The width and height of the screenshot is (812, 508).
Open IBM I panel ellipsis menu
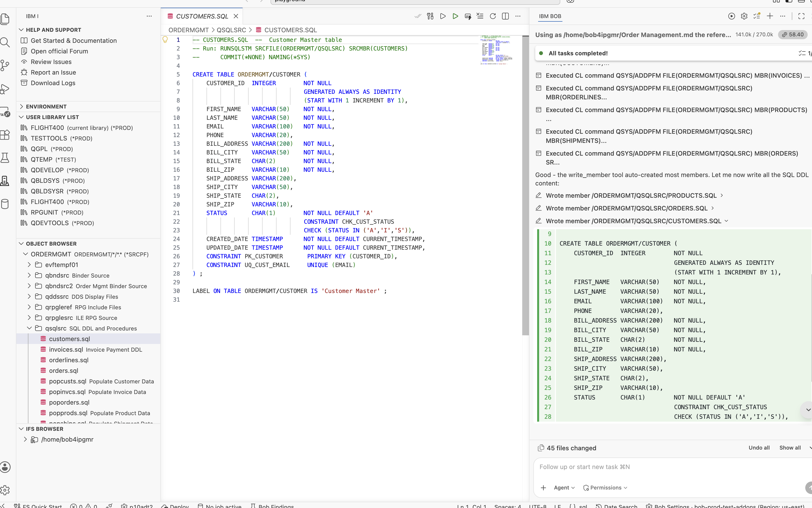click(149, 16)
